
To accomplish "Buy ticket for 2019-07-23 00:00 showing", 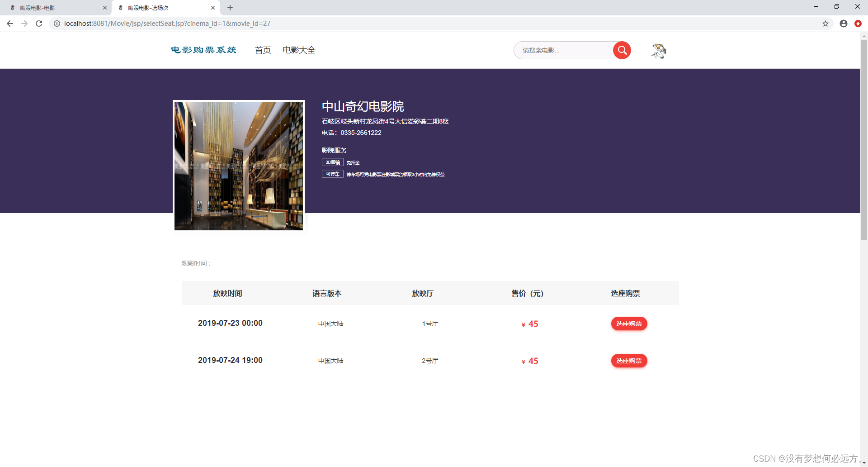I will pyautogui.click(x=629, y=324).
